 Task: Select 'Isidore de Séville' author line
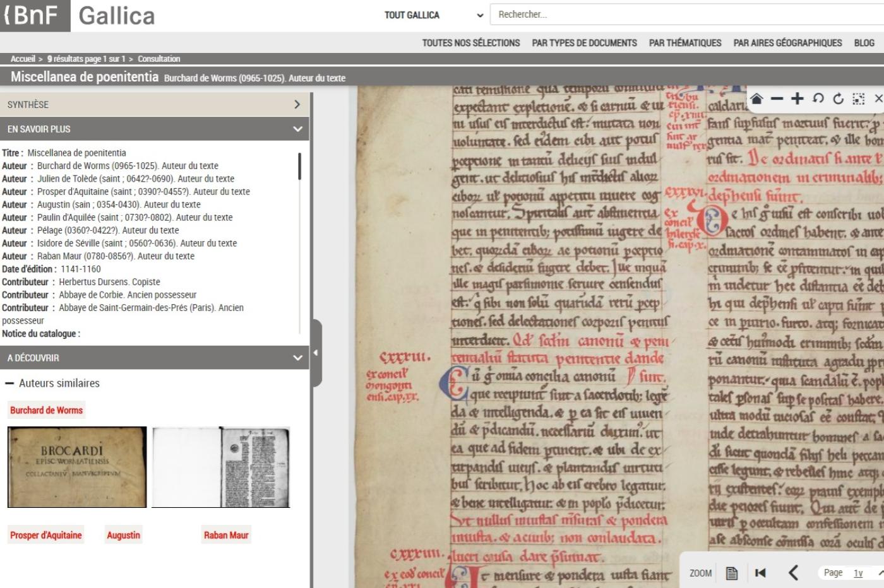119,243
